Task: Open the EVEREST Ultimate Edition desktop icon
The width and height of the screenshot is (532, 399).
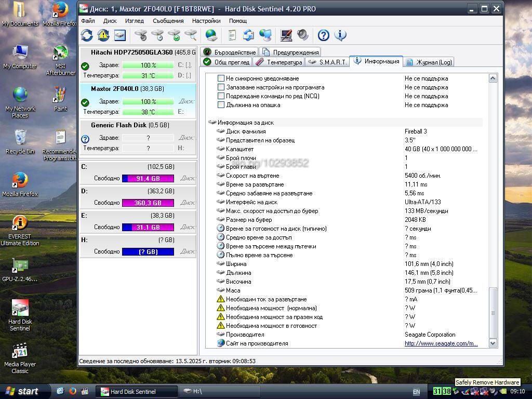Action: (x=20, y=231)
